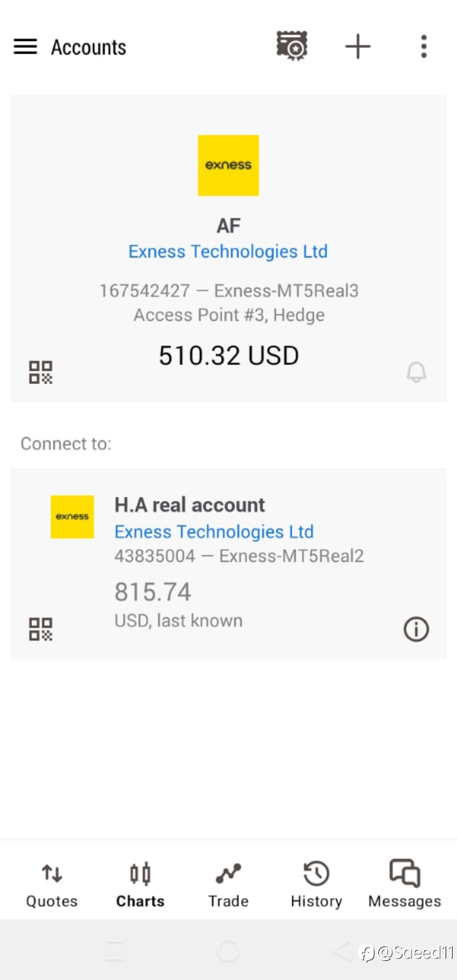Add a new account with plus icon
457x980 pixels.
coord(358,47)
